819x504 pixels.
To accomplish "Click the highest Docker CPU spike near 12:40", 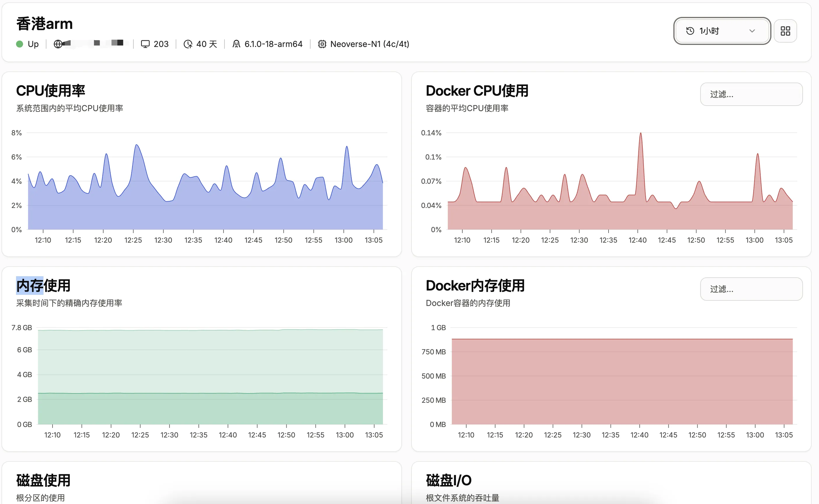I will coord(640,133).
